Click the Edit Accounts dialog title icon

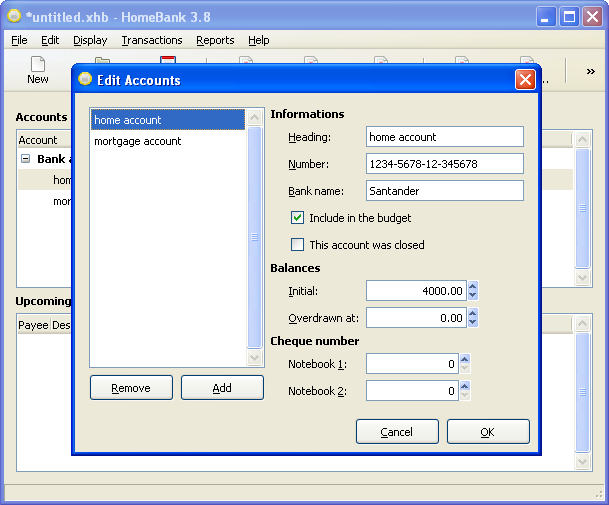pos(85,80)
